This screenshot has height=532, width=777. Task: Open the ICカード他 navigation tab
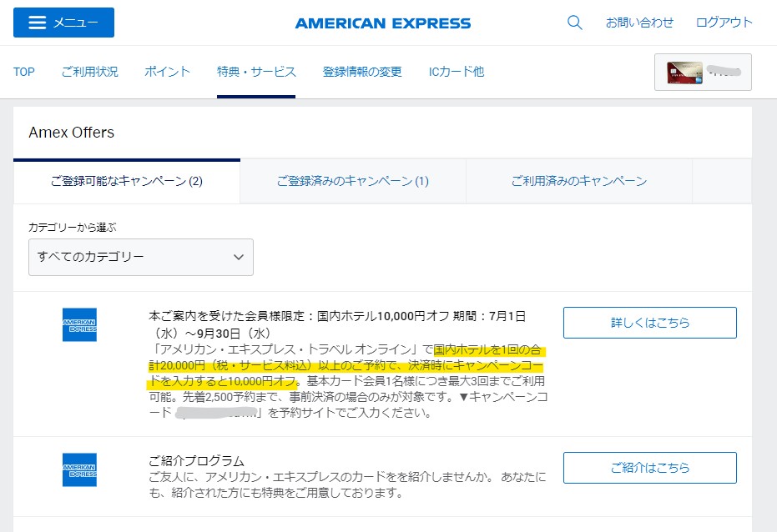[457, 72]
